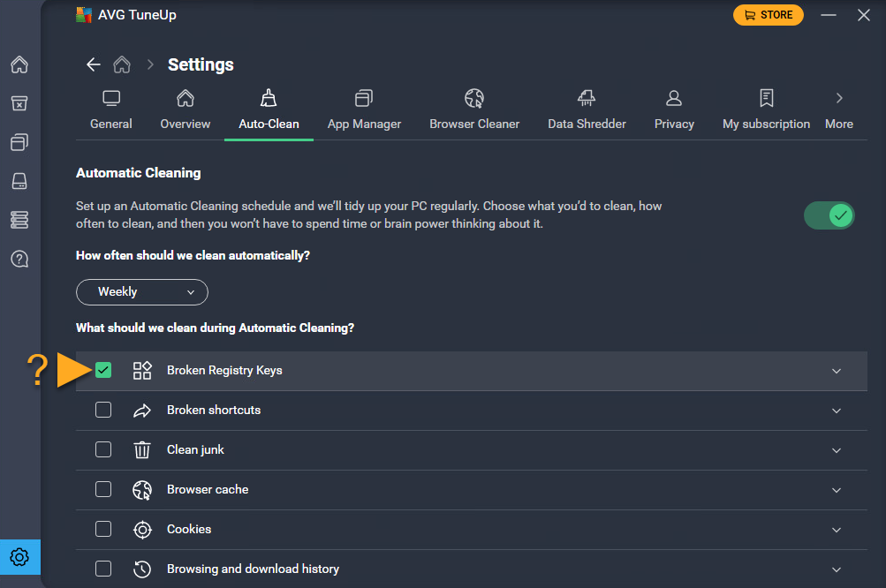
Task: Select the Browsing and download history row
Action: (253, 569)
